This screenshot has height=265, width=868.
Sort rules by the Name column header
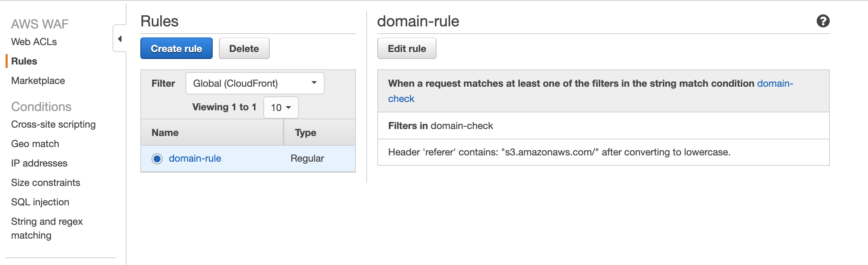(x=165, y=133)
